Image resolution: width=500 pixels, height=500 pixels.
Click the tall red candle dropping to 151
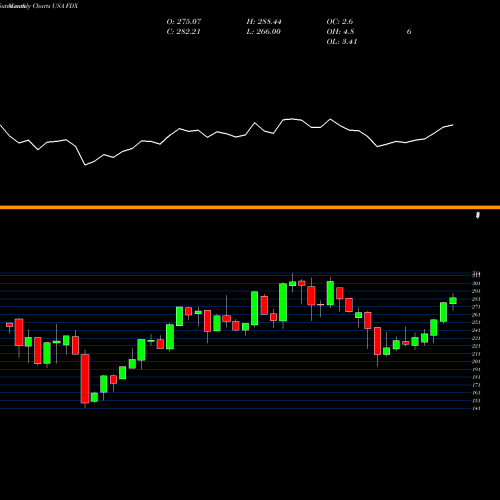pos(85,379)
